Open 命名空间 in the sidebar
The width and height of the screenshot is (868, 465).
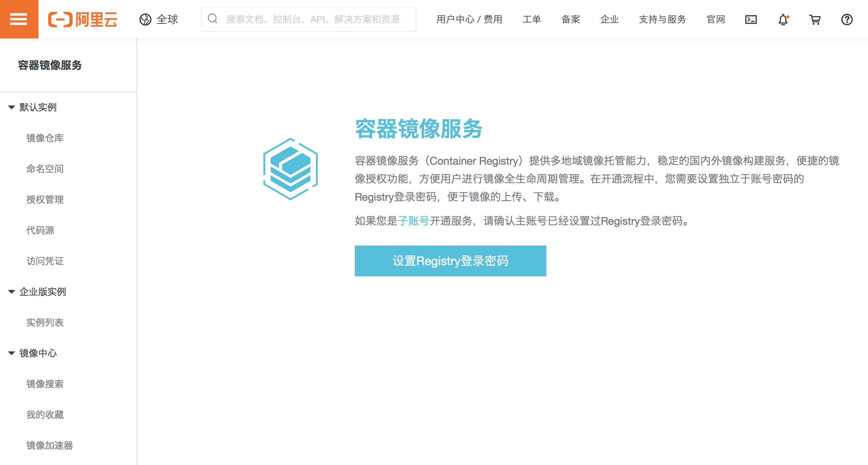coord(45,169)
